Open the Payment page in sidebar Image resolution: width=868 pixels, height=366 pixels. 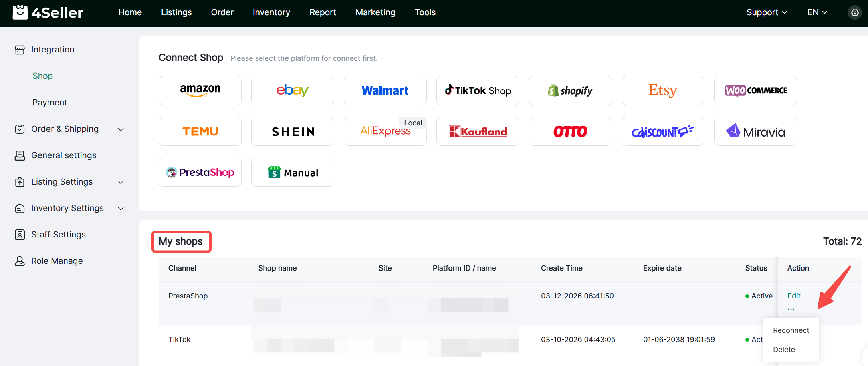pos(50,103)
